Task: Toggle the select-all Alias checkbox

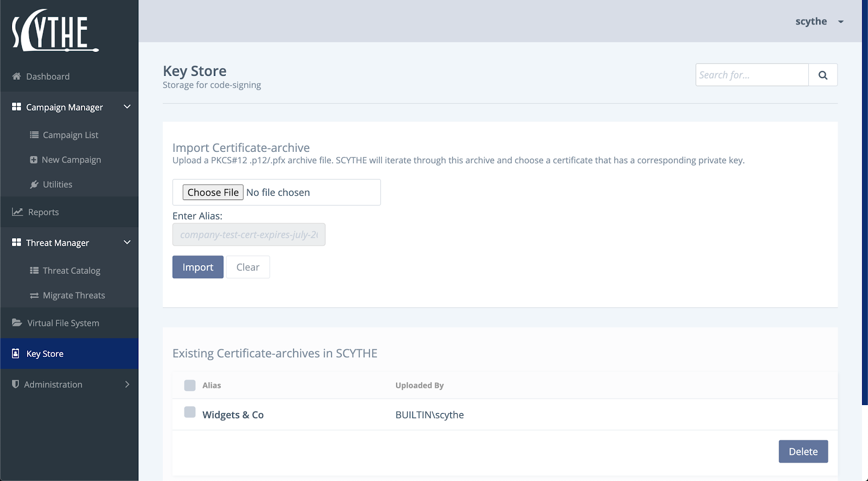Action: click(190, 386)
